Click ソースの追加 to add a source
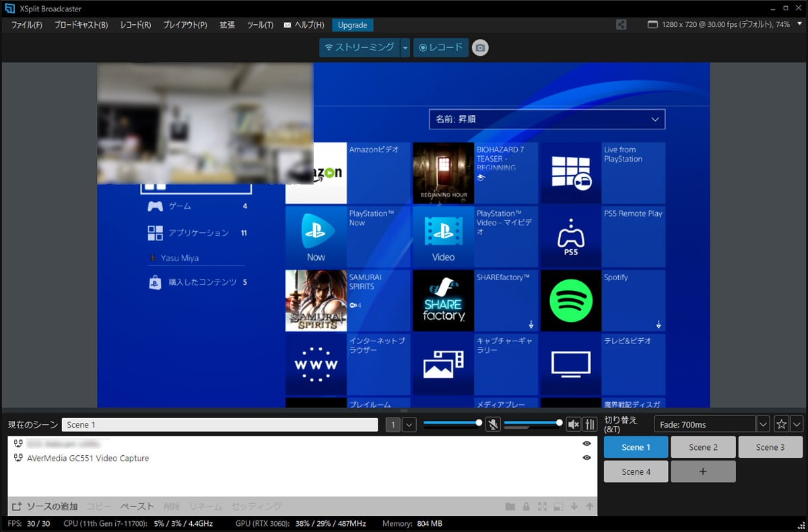This screenshot has width=808, height=532. point(45,506)
